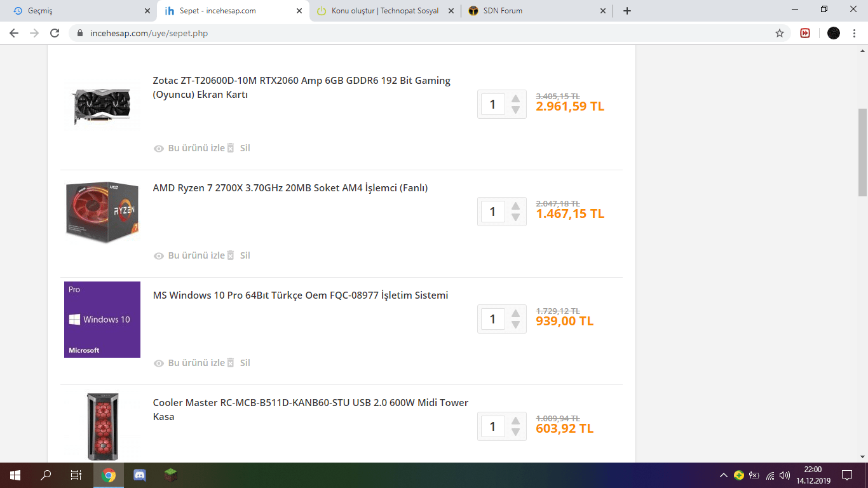Click the Zotac graphics card thumbnail
The height and width of the screenshot is (488, 868).
pos(102,105)
